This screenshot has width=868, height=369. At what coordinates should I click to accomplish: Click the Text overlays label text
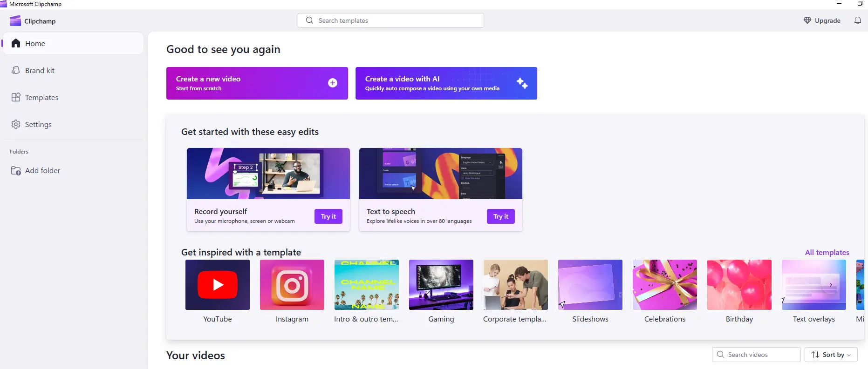click(x=814, y=319)
